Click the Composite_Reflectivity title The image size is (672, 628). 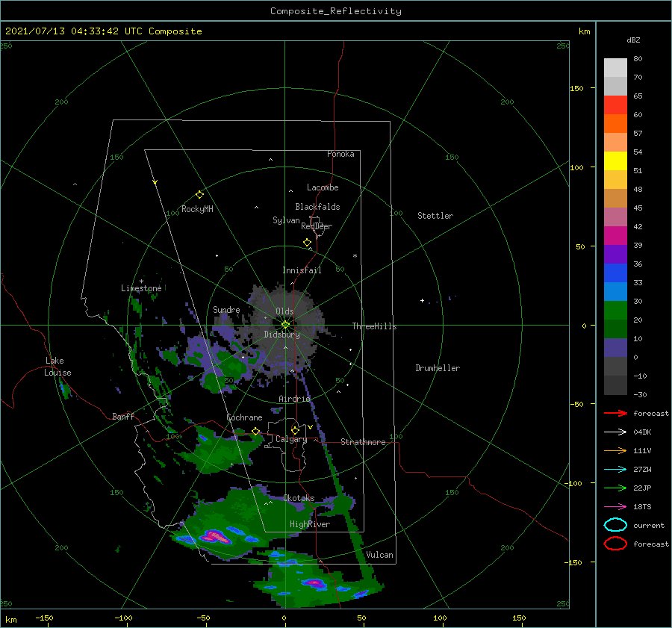(x=335, y=11)
